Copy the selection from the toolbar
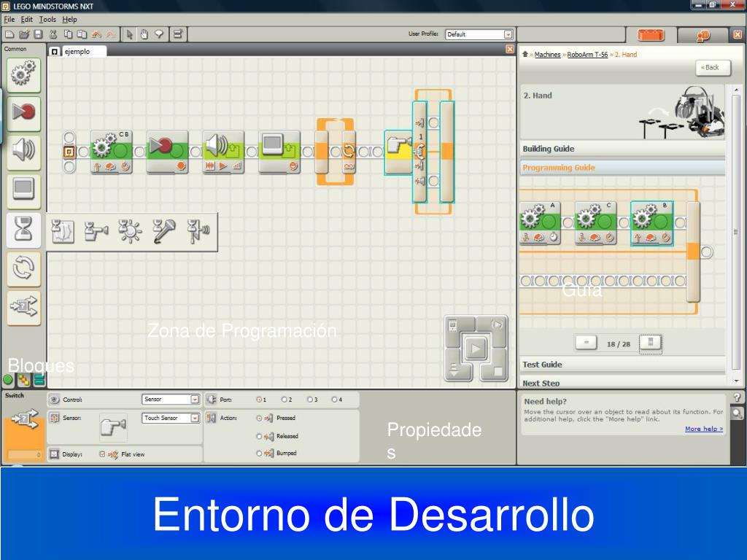747x560 pixels. [68, 34]
